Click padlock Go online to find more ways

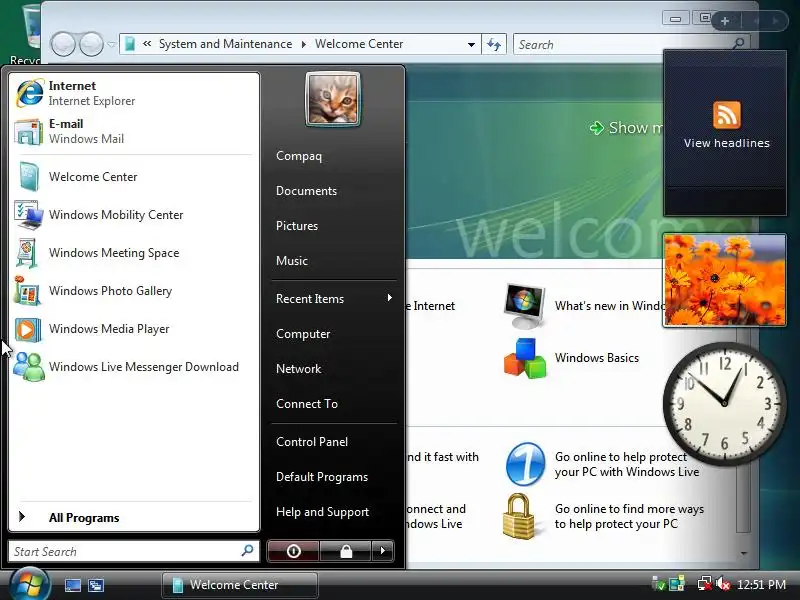pos(519,516)
